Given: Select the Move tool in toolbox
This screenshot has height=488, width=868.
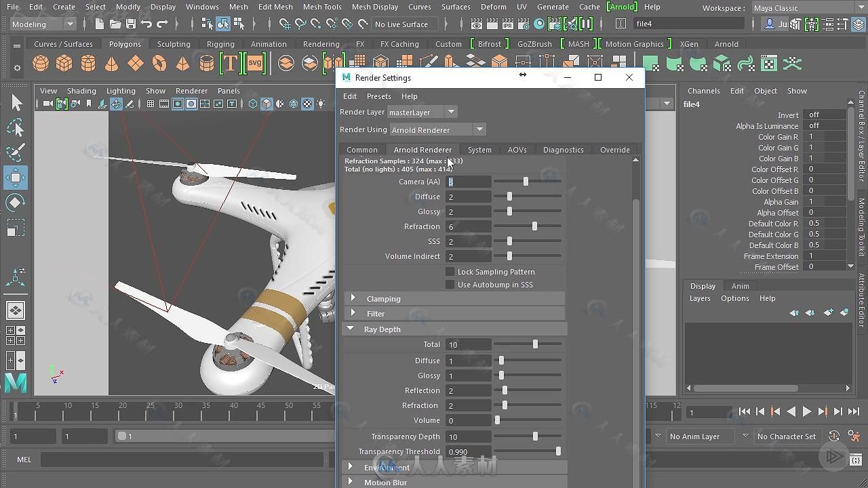Looking at the screenshot, I should (x=16, y=178).
